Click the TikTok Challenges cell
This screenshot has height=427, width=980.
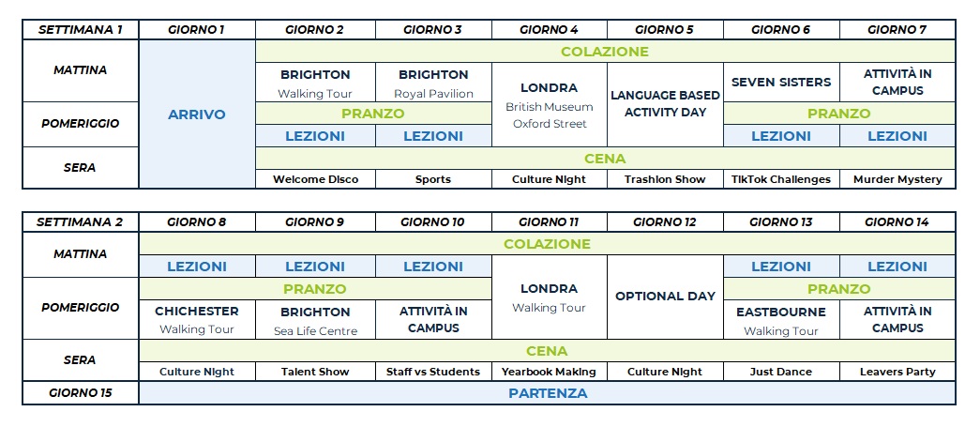781,179
